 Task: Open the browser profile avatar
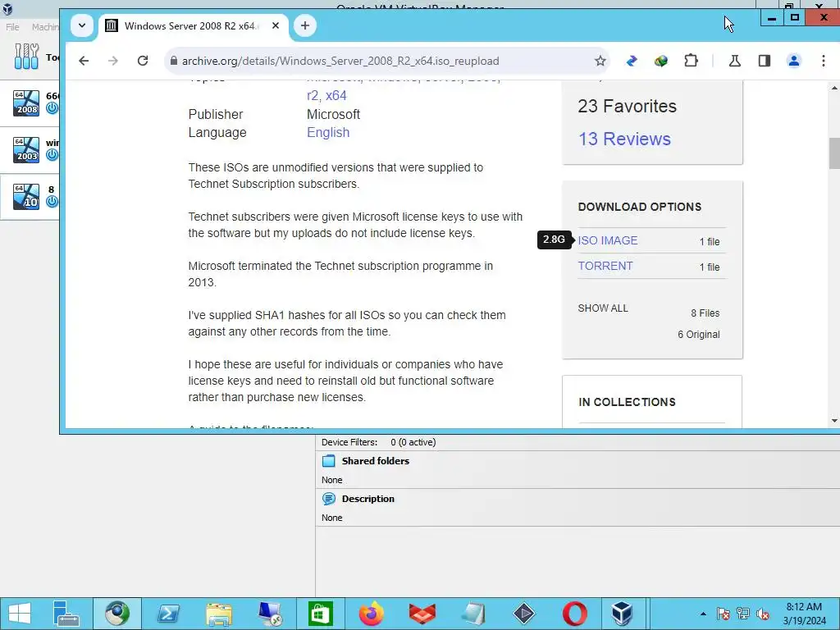click(794, 61)
